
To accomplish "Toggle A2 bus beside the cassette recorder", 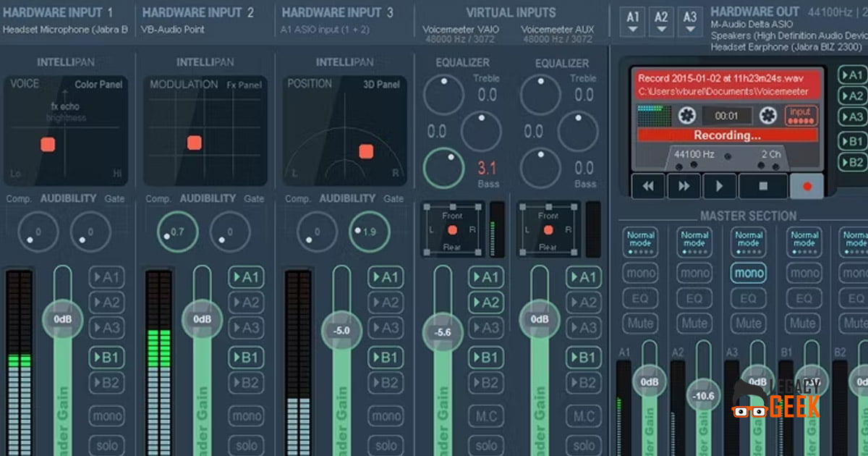I will (x=852, y=96).
